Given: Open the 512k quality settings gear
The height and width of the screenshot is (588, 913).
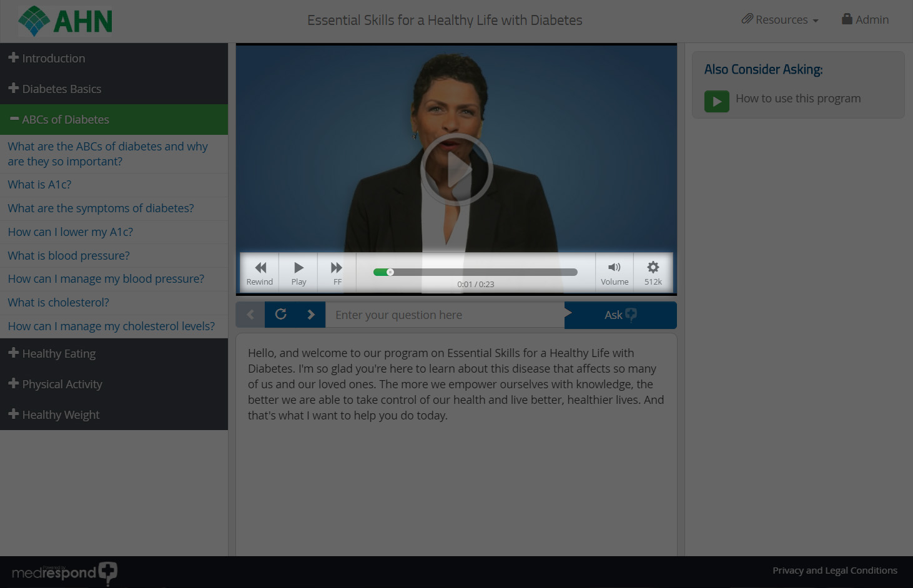Looking at the screenshot, I should click(x=653, y=273).
